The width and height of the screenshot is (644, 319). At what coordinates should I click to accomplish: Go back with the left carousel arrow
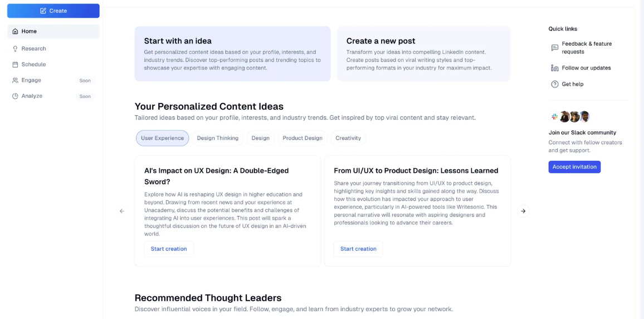pos(122,211)
